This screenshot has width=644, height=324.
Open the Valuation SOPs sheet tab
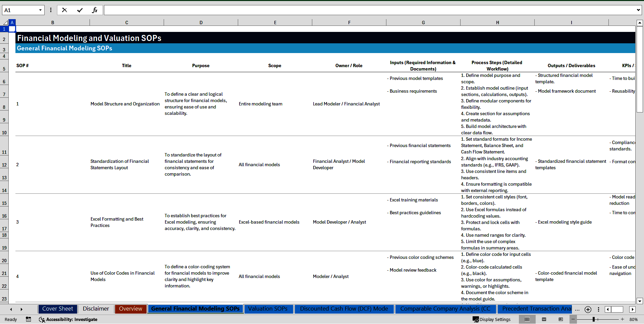click(x=268, y=309)
